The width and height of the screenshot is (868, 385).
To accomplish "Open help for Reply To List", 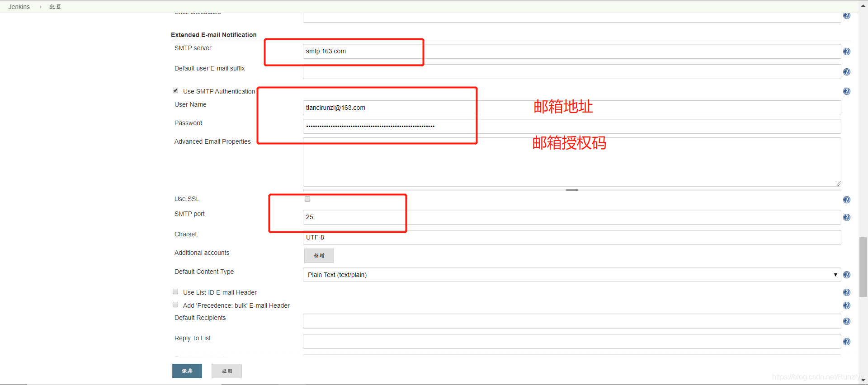I will pos(847,342).
